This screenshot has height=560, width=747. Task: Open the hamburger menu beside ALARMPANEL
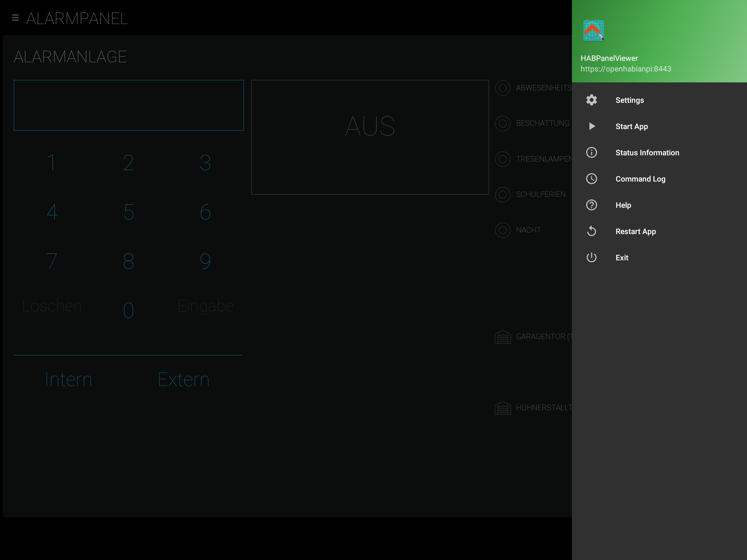click(x=15, y=18)
